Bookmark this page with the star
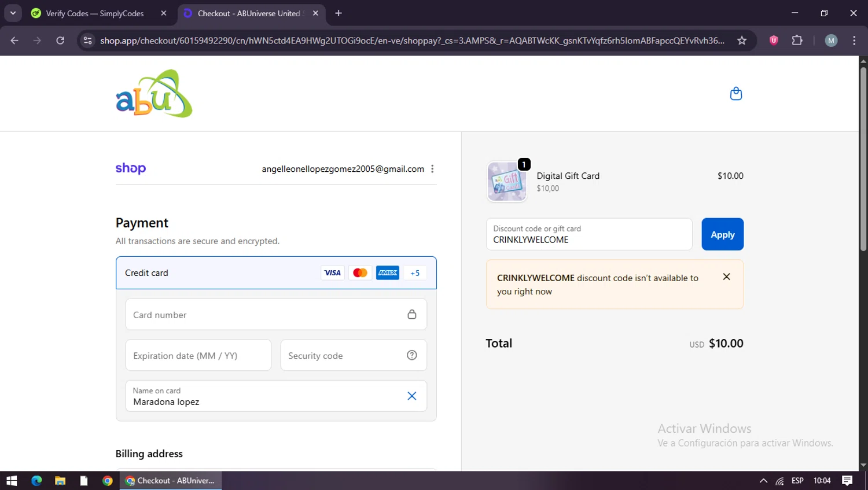 point(742,40)
